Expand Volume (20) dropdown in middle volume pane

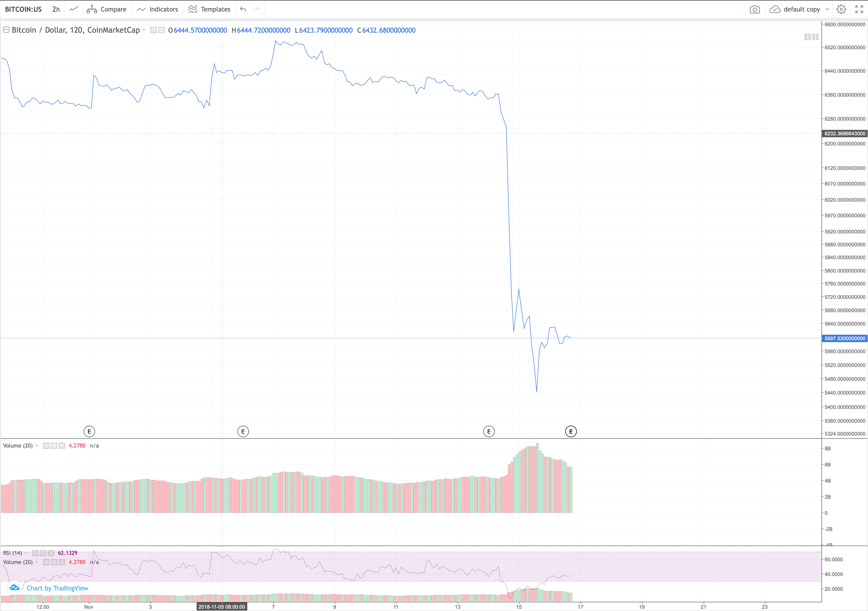click(37, 446)
